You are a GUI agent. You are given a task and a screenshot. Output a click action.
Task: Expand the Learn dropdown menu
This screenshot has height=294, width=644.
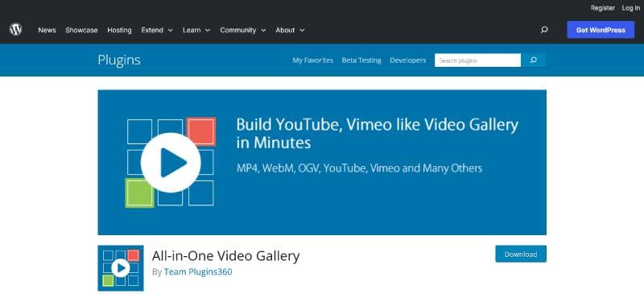click(196, 30)
